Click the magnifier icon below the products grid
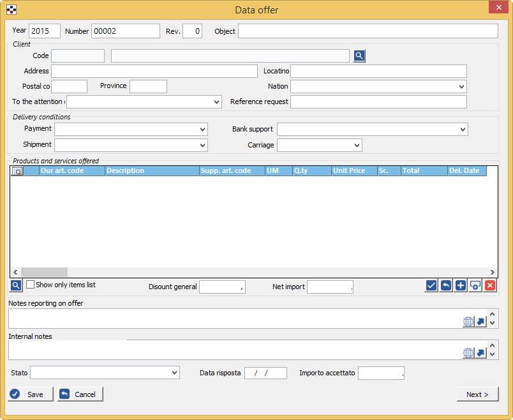Viewport: 513px width, 420px height. point(17,285)
